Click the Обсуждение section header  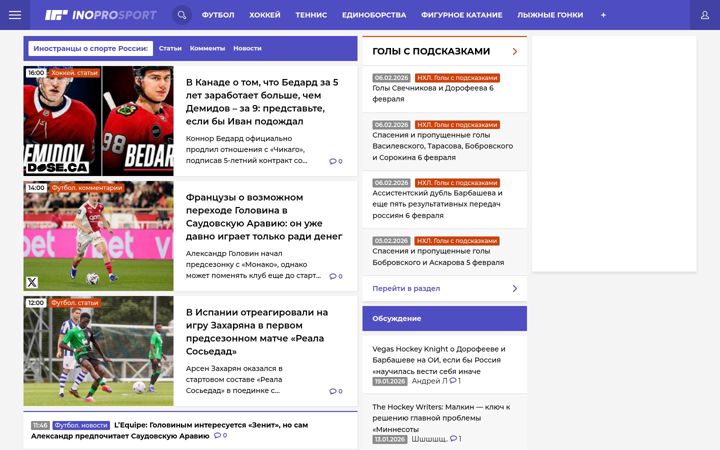[x=444, y=318]
